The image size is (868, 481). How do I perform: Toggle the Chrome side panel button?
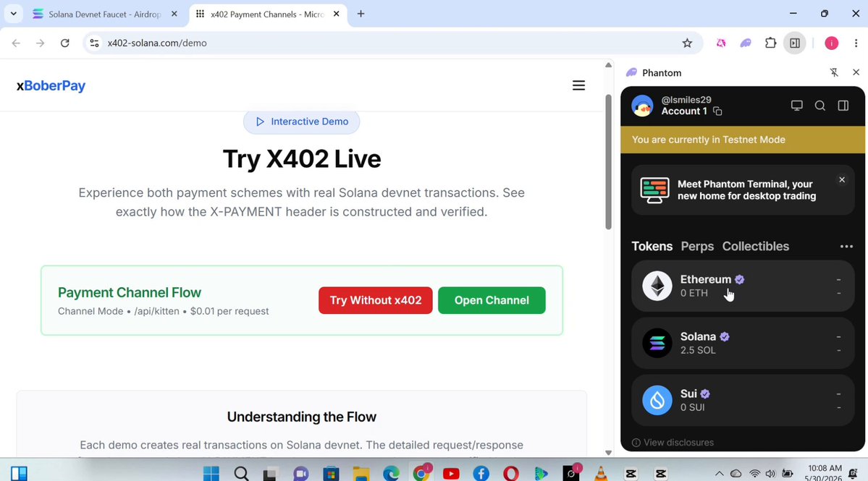(x=795, y=43)
